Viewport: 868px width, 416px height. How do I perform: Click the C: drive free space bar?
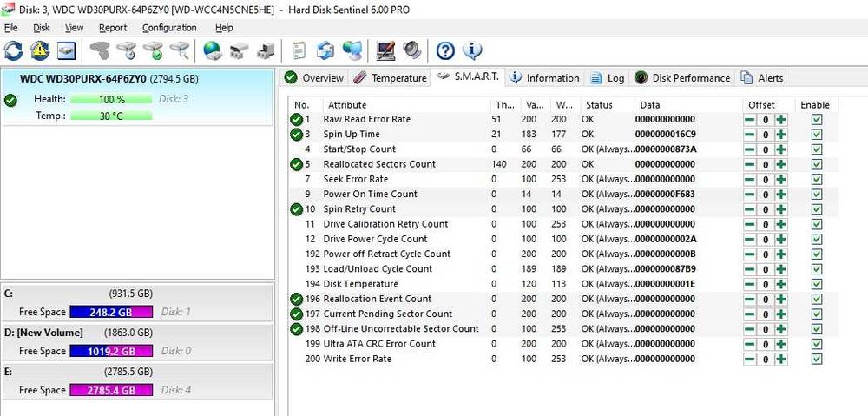coord(111,312)
